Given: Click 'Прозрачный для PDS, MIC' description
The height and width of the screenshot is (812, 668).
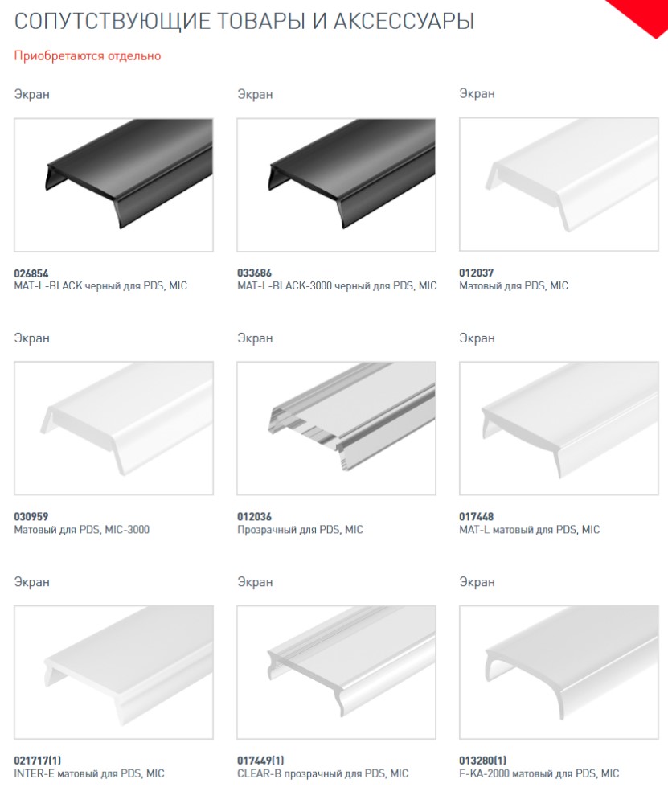Looking at the screenshot, I should (301, 530).
